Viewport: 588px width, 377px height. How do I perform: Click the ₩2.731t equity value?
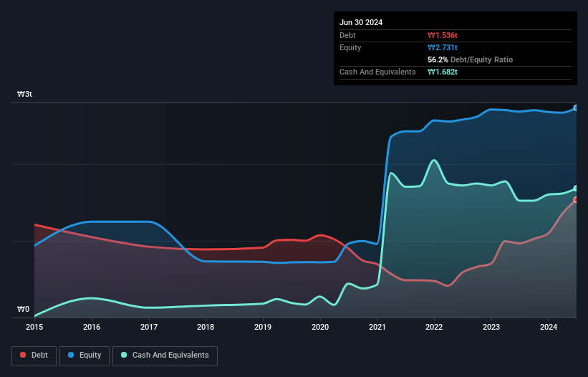(443, 47)
